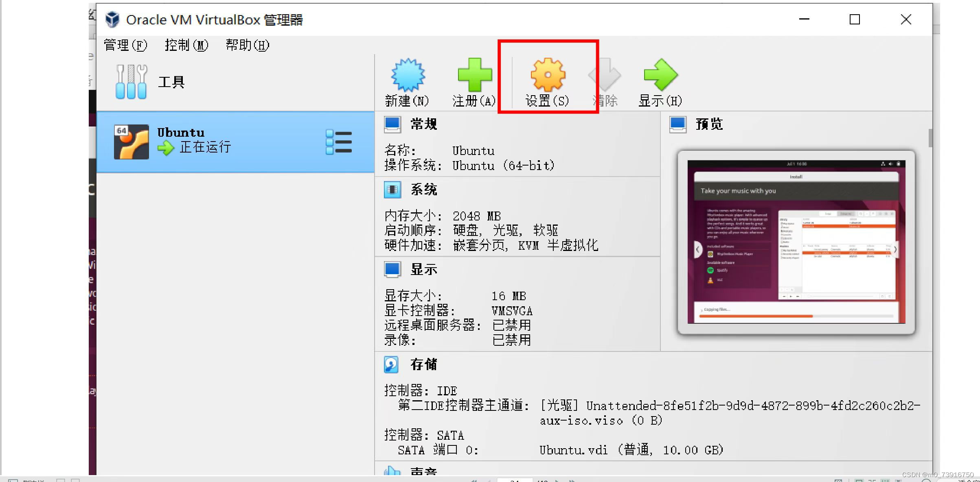Click the 系统 system section icon

(x=392, y=190)
